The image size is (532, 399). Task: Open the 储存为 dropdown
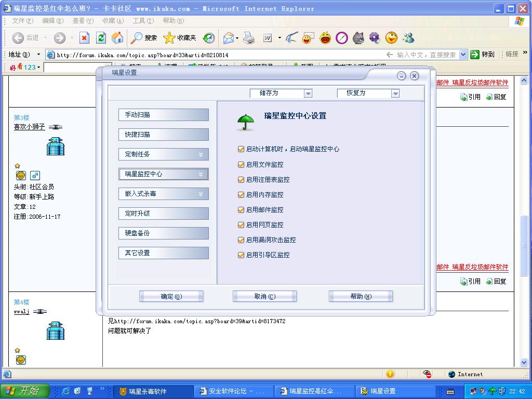308,94
